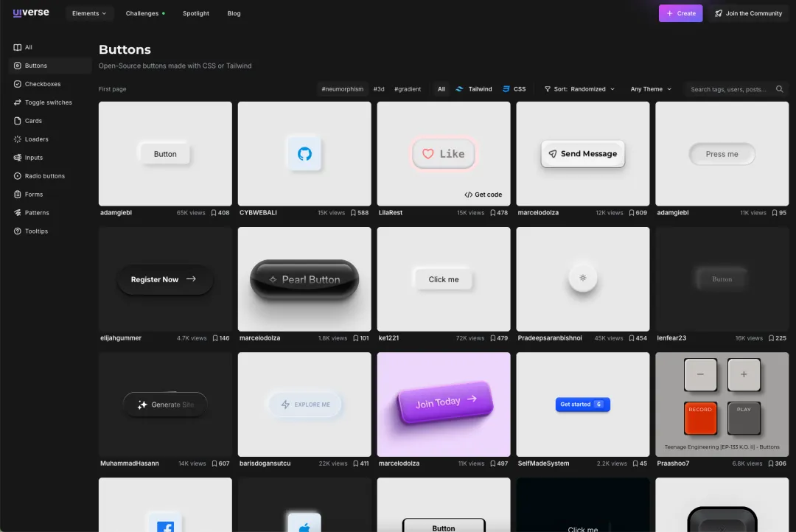Open author adamgiebl under Button card
This screenshot has height=532, width=796.
(x=116, y=213)
